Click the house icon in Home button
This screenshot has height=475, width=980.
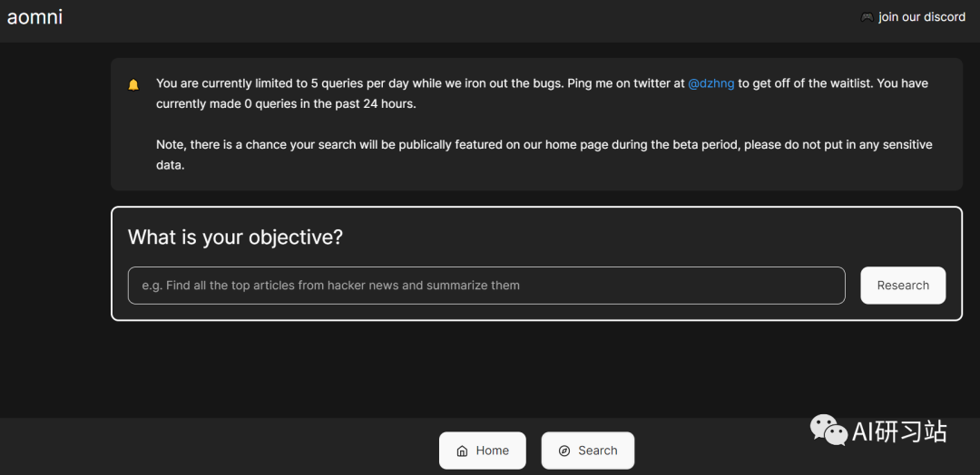[463, 451]
